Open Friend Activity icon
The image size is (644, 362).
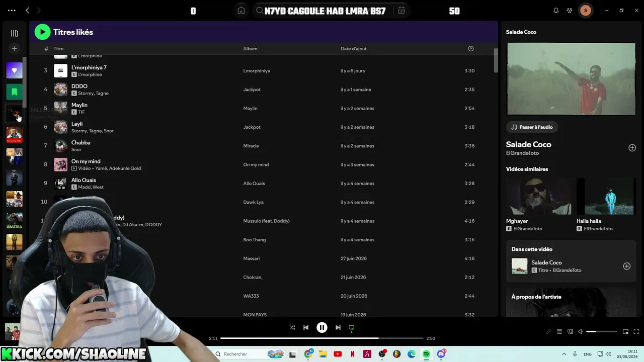(x=570, y=11)
